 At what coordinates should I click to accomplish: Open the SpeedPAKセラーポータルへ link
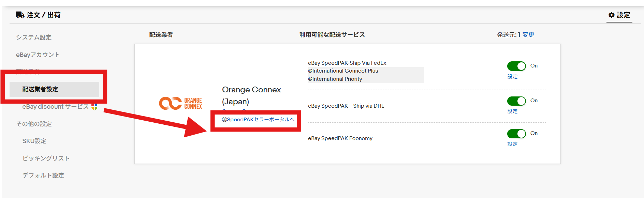[258, 120]
